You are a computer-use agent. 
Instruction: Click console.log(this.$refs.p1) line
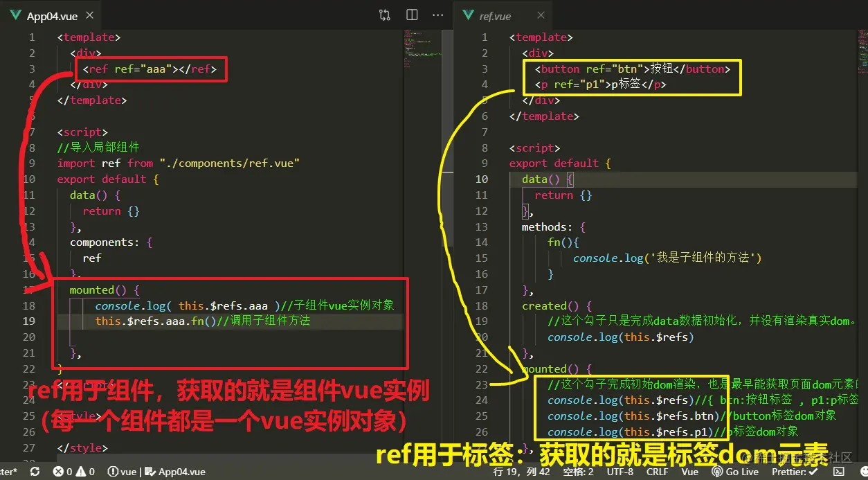tap(629, 432)
